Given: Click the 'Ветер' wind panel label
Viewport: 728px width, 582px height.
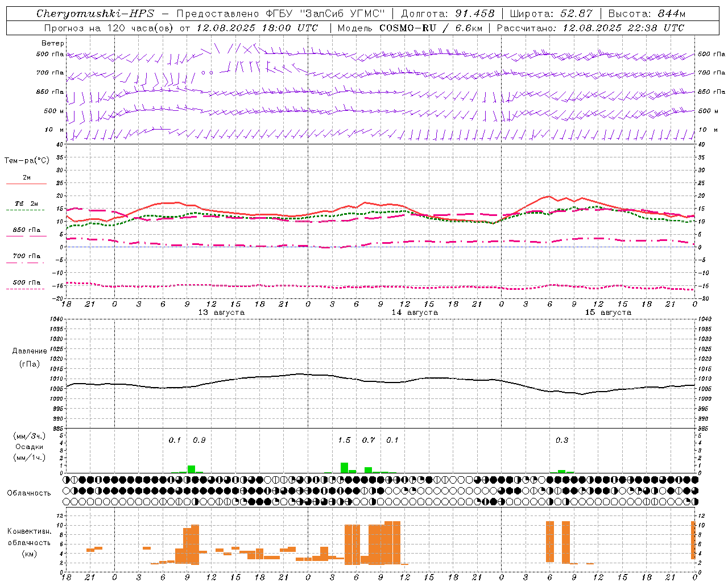Looking at the screenshot, I should (x=53, y=43).
